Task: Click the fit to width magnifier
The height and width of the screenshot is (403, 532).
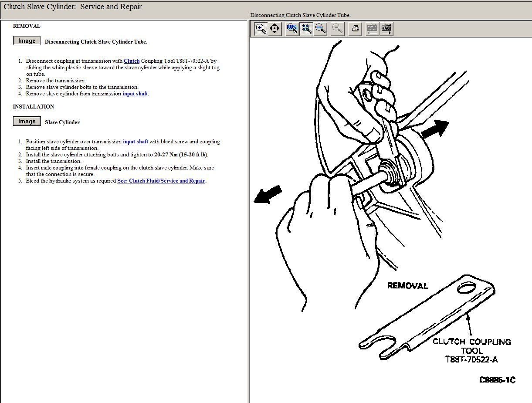Action: tap(320, 29)
